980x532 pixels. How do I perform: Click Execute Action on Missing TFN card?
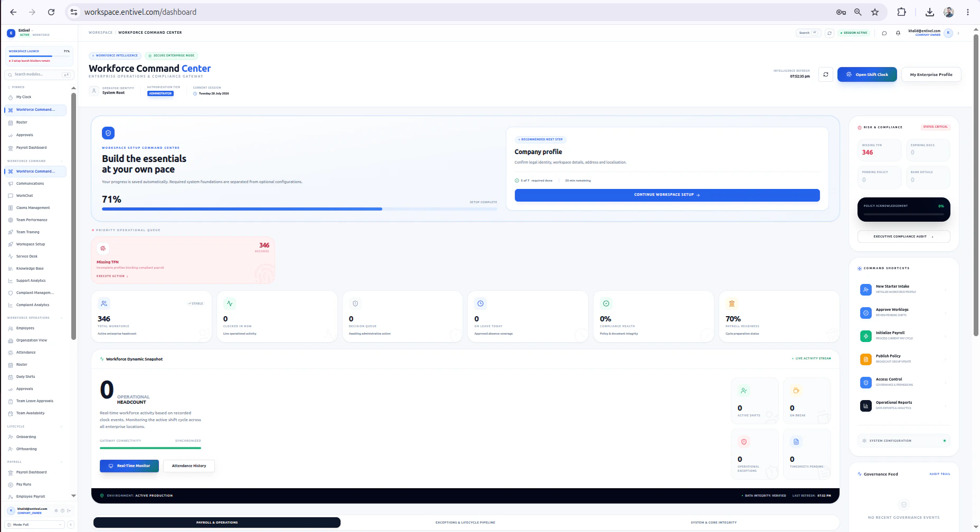[x=112, y=276]
